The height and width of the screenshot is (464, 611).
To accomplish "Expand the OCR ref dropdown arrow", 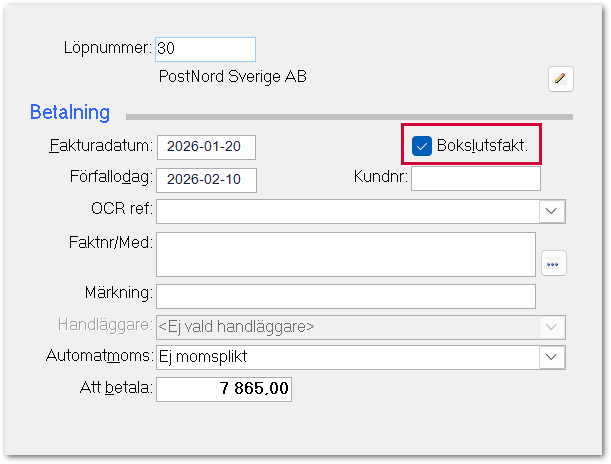I will [552, 211].
